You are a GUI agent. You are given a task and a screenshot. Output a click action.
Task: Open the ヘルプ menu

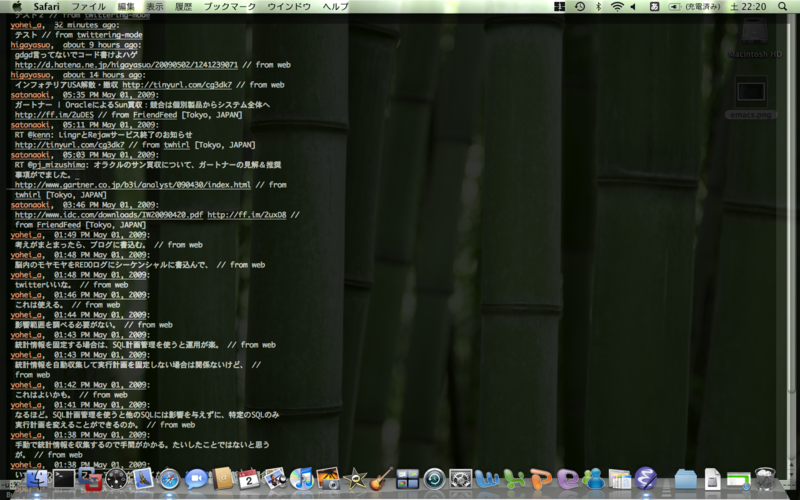point(335,7)
